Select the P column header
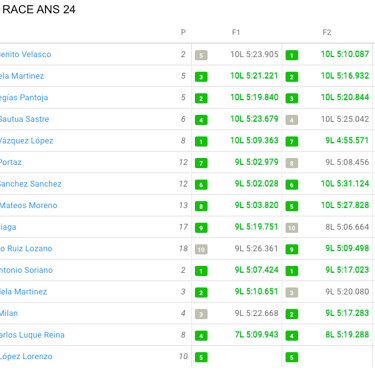The image size is (375, 375). (183, 32)
